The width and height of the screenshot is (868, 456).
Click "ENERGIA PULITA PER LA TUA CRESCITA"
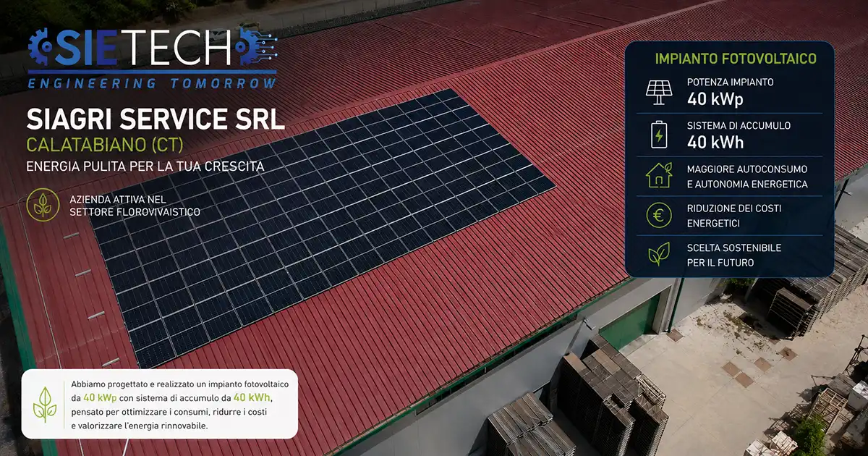[145, 166]
